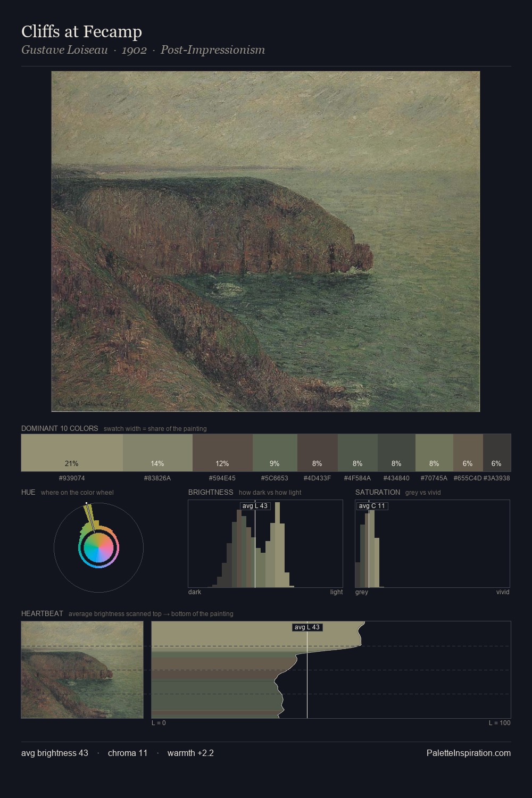This screenshot has height=798, width=532.
Task: Click the 'L = 0' axis label
Action: pos(159,723)
